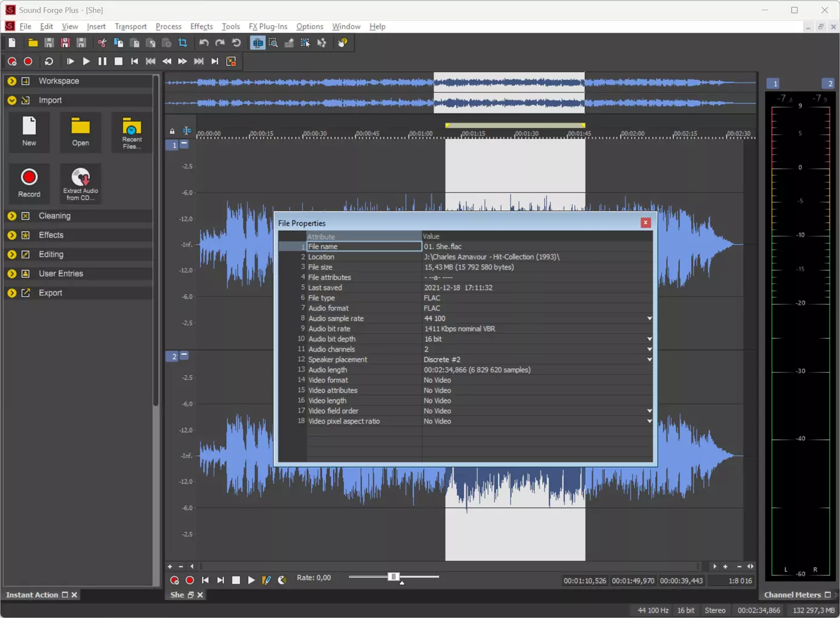Play the audio from the transport toolbar
This screenshot has width=840, height=618.
tap(86, 61)
